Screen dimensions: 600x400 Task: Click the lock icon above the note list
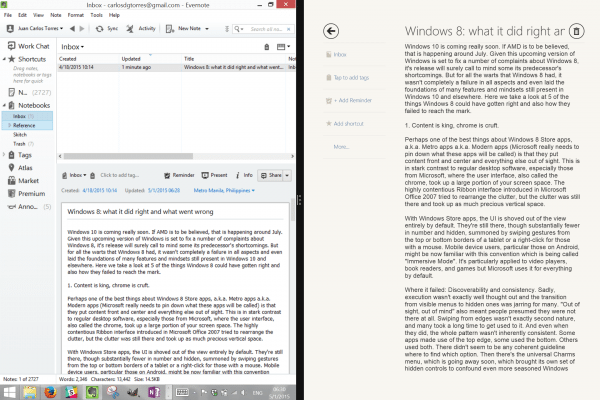[267, 47]
